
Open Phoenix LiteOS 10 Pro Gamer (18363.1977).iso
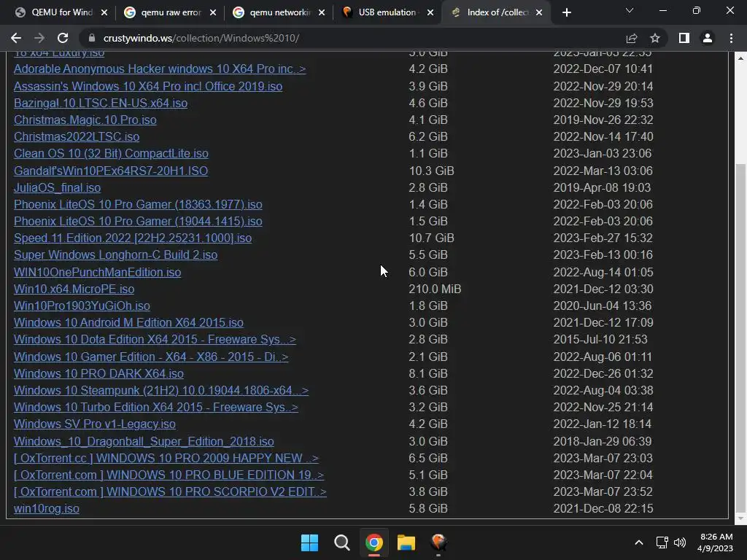138,204
